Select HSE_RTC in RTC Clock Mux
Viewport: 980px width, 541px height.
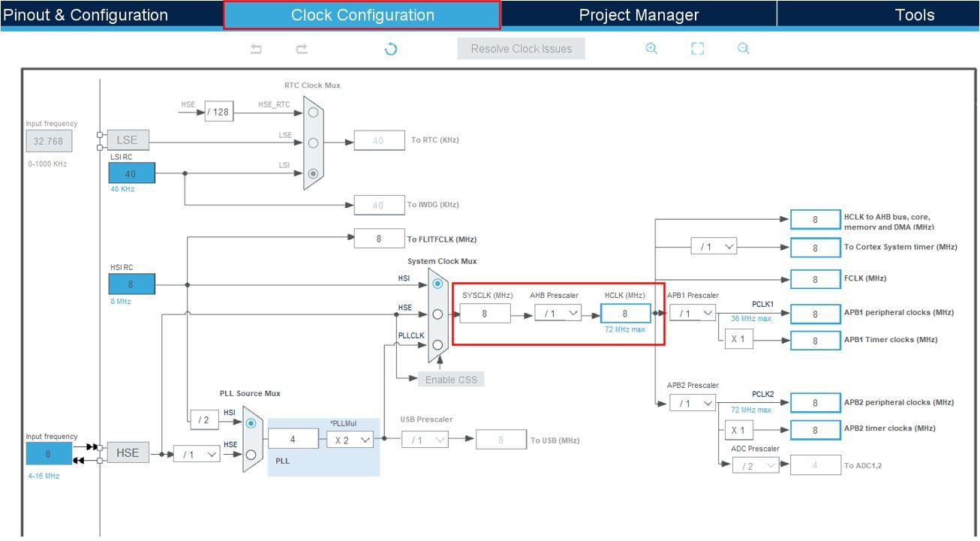[314, 113]
